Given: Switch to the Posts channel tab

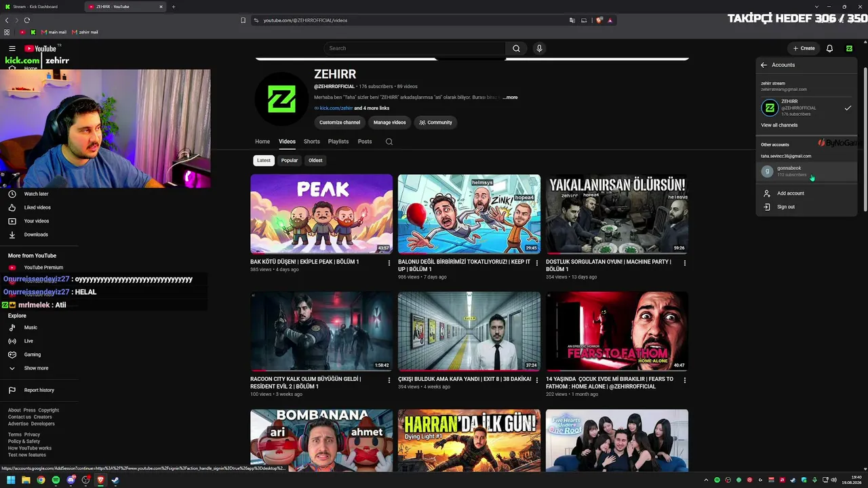Looking at the screenshot, I should [x=365, y=142].
